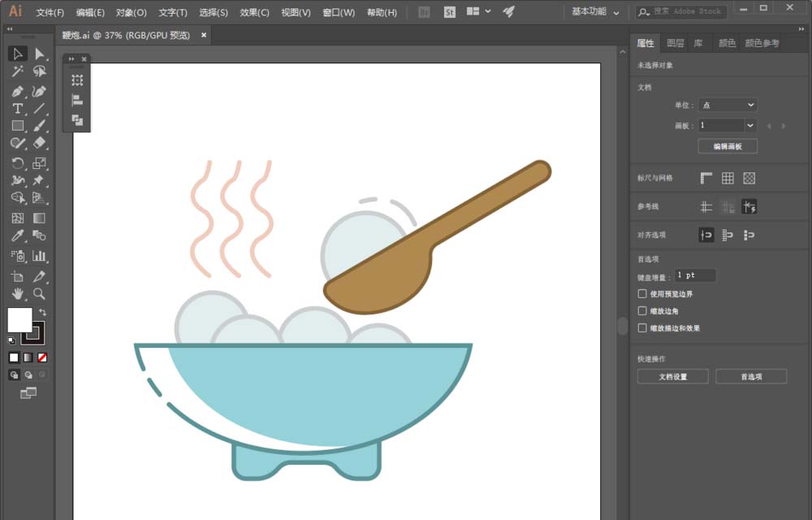
Task: Open Transform from the floating mini panel
Action: pyautogui.click(x=77, y=80)
